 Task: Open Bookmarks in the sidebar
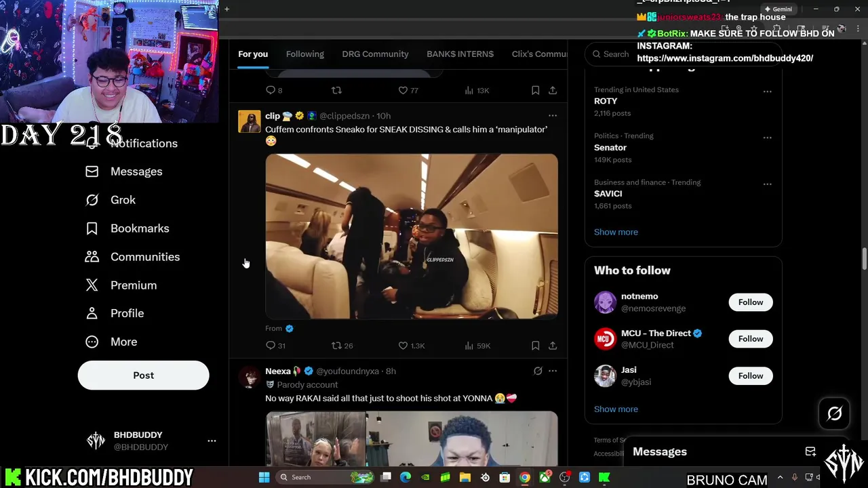pos(127,228)
